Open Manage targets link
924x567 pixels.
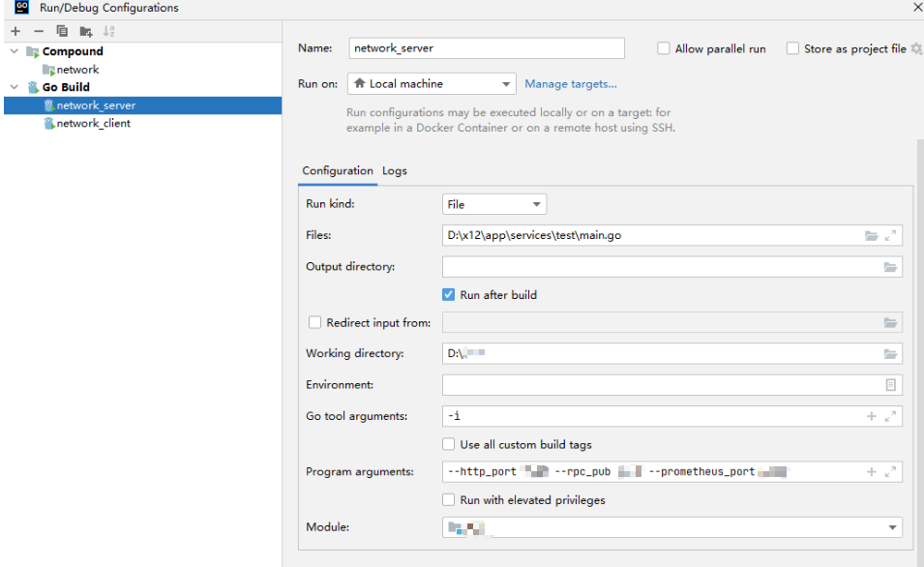pyautogui.click(x=571, y=83)
